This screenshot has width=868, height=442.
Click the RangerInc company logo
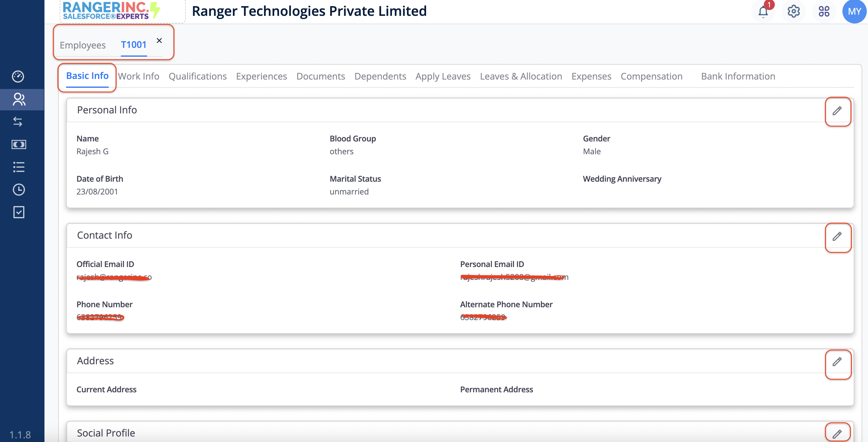pos(111,11)
